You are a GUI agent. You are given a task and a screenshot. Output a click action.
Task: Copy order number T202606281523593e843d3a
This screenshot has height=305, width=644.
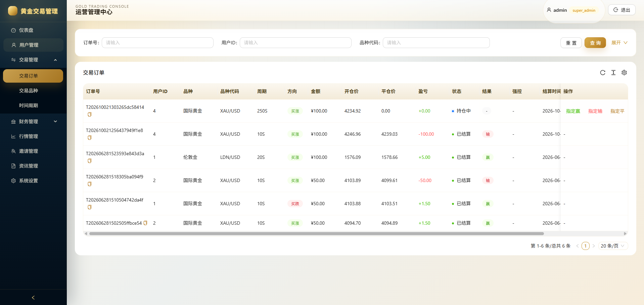89,161
